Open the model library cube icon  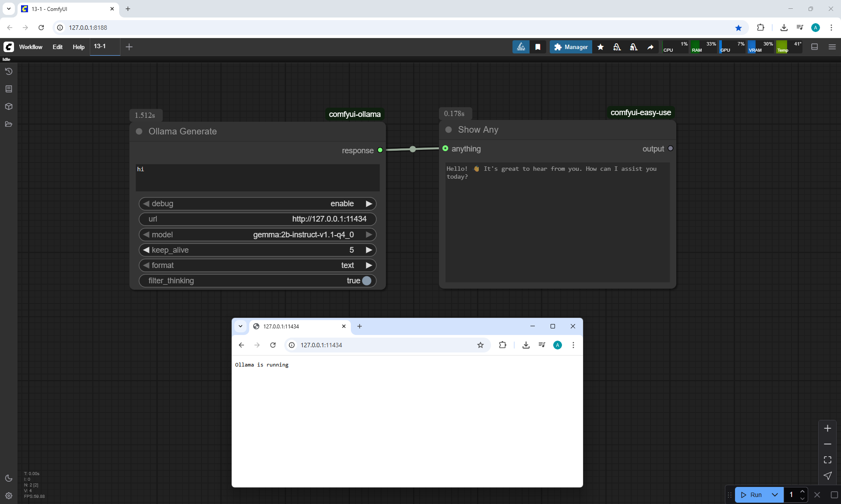pos(8,106)
